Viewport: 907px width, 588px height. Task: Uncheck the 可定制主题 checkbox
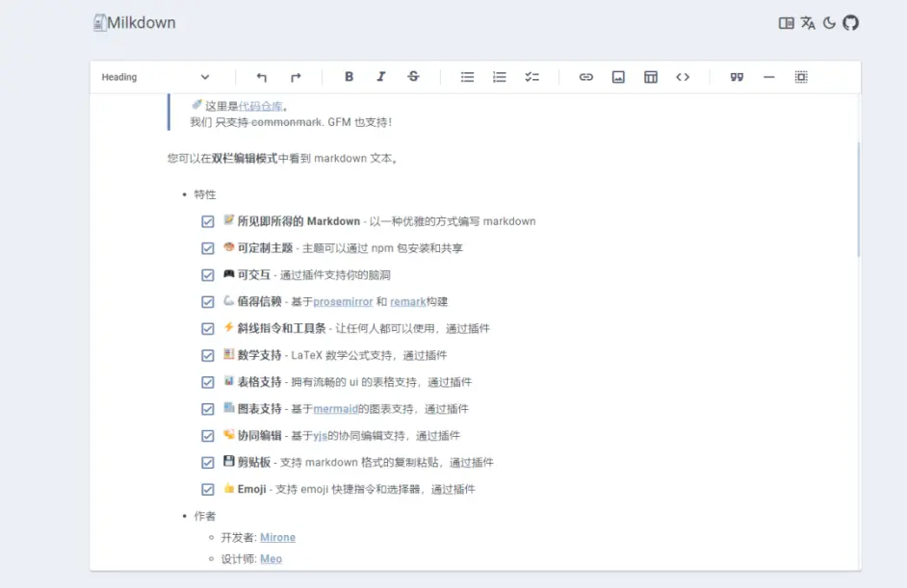[208, 248]
